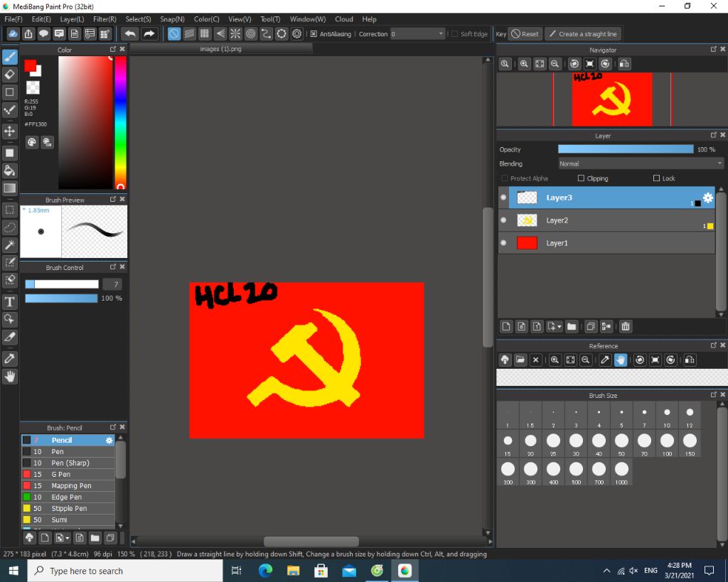The image size is (728, 582).
Task: Zoom out on Navigator panel
Action: pyautogui.click(x=555, y=64)
